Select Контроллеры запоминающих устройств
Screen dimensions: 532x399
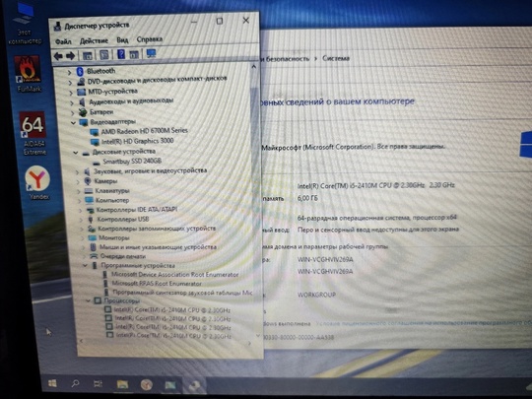157,229
